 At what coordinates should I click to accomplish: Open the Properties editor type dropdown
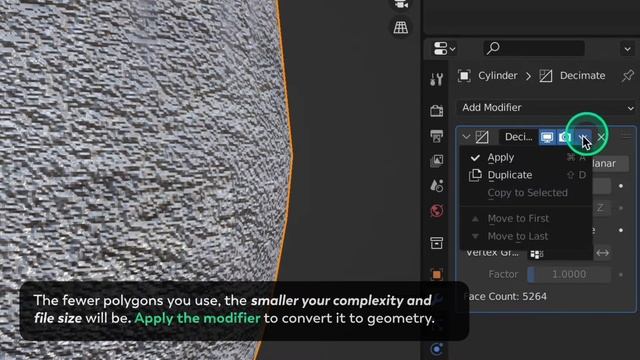coord(444,49)
